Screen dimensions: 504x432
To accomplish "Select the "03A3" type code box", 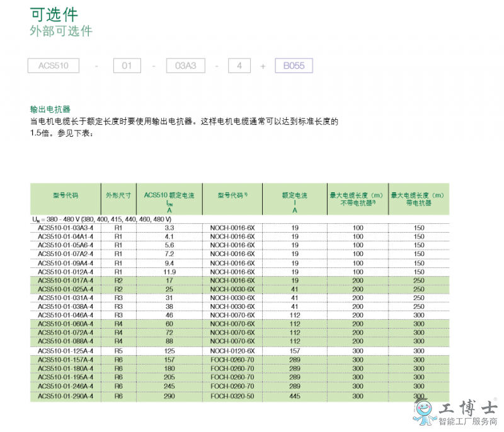I will point(185,66).
